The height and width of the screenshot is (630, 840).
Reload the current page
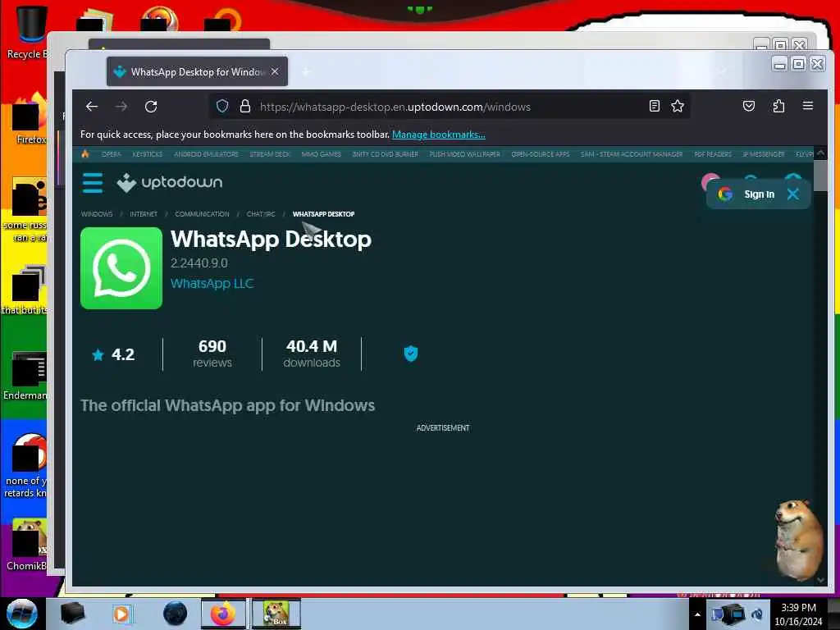click(x=151, y=107)
